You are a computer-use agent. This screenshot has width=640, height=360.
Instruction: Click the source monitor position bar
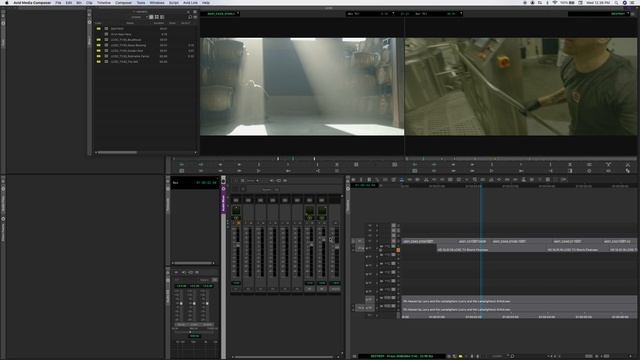288,158
